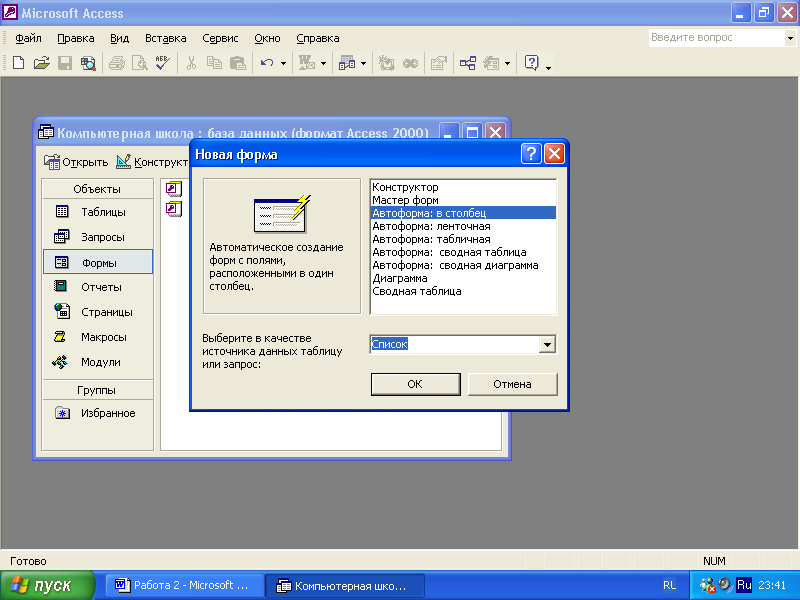Click the Введите вопрос help box
Screen dimensions: 800x600
[716, 38]
